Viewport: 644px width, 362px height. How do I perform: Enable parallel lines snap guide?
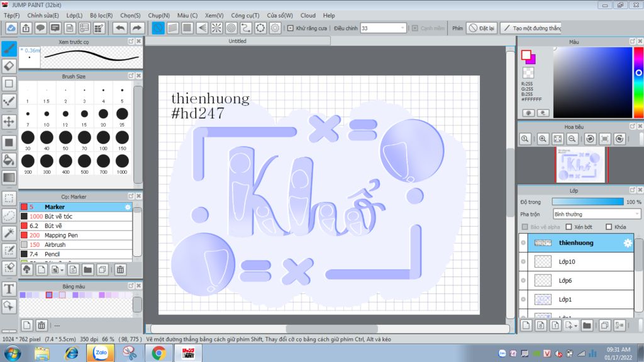click(173, 28)
